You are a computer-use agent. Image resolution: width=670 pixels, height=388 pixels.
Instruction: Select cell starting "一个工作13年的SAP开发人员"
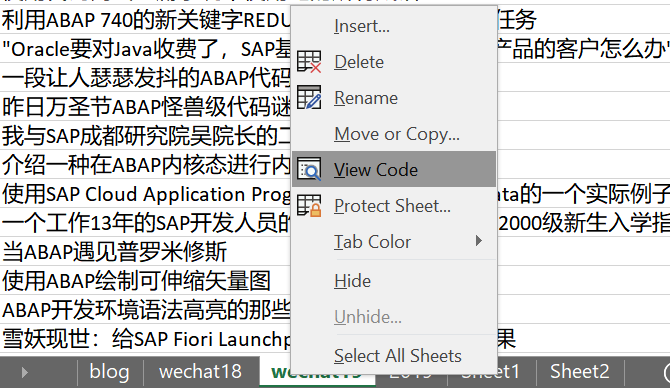coord(145,223)
